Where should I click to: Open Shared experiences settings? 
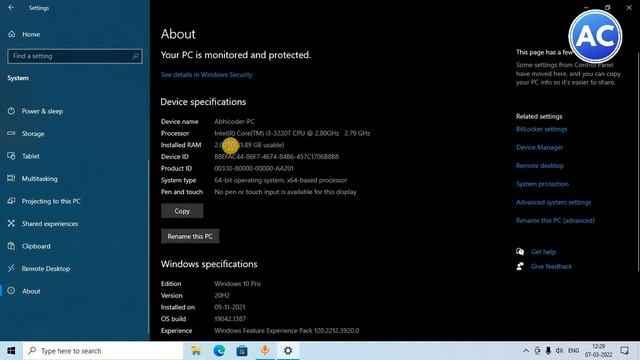click(x=50, y=224)
